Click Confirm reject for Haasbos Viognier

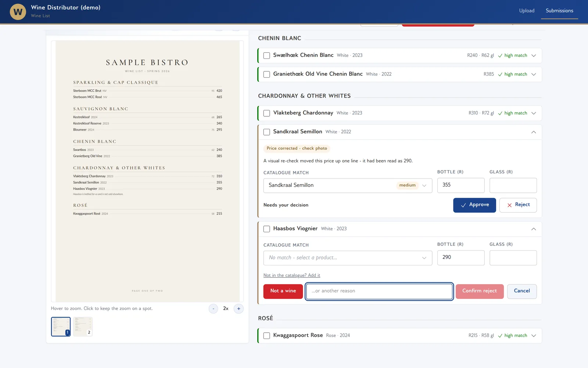coord(480,291)
